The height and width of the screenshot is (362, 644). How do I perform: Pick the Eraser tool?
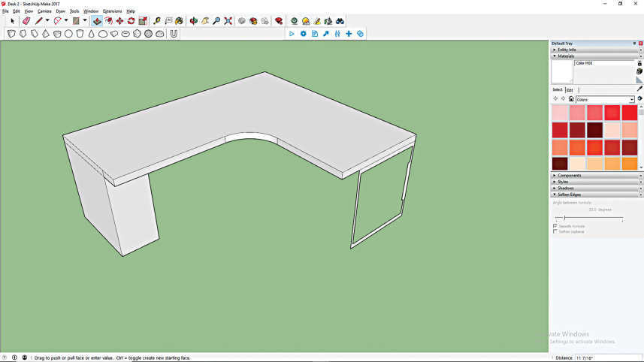click(26, 21)
